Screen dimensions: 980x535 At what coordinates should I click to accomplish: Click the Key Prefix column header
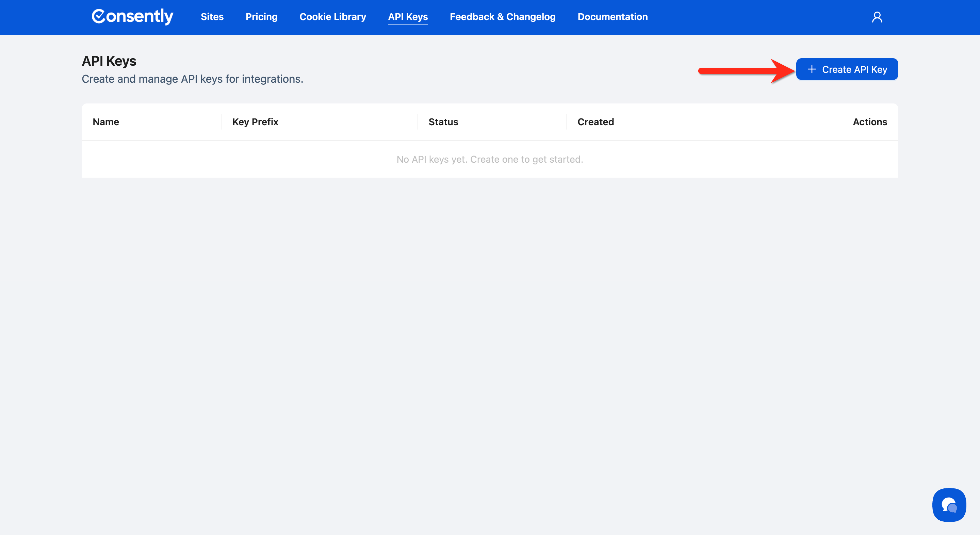(x=255, y=122)
